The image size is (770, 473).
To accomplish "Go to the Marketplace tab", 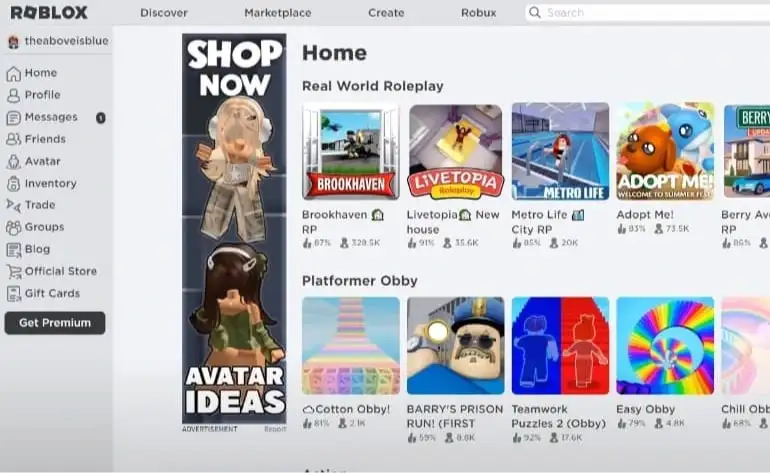I will pyautogui.click(x=277, y=13).
